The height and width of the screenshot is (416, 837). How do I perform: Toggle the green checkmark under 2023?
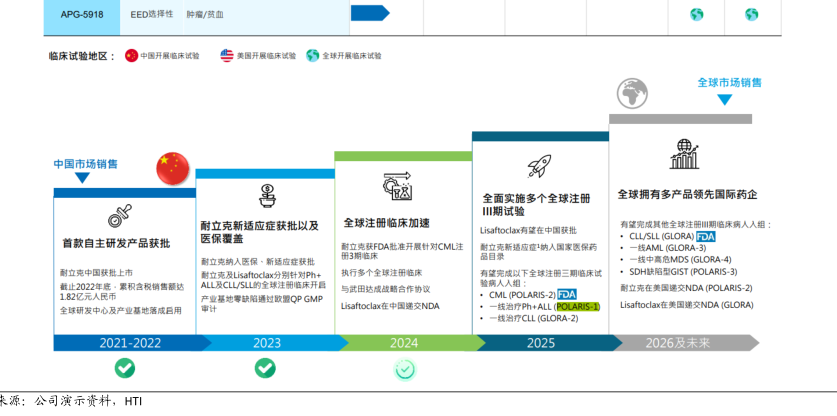(264, 368)
